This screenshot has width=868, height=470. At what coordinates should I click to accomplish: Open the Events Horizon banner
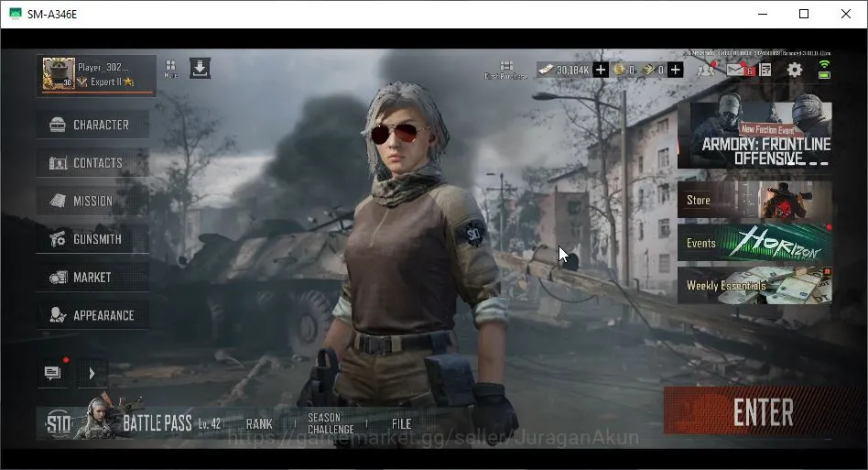click(754, 243)
